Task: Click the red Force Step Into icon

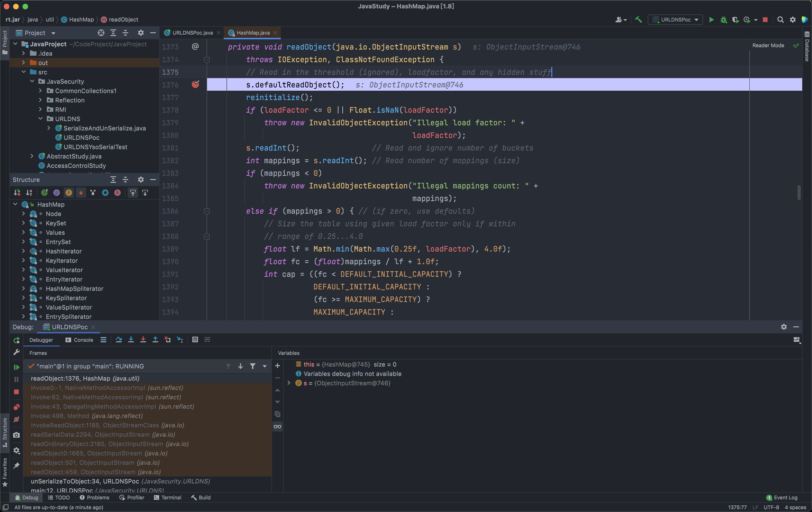Action: point(143,339)
